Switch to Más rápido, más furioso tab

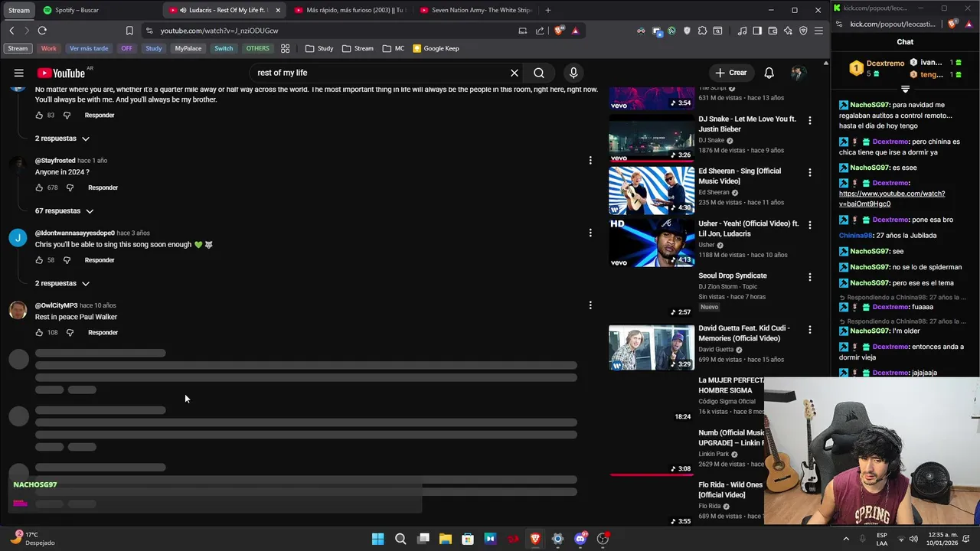(x=351, y=10)
